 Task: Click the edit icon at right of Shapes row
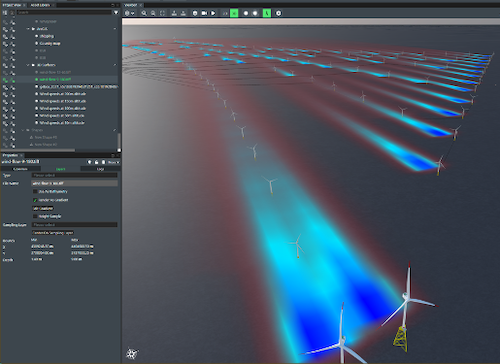(x=115, y=130)
